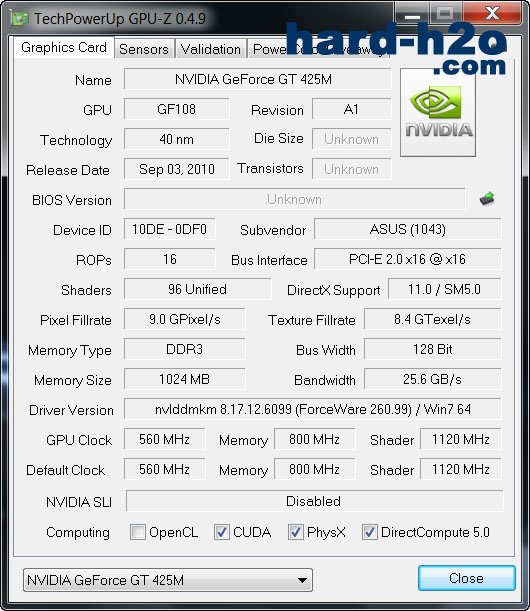Click the dropdown arrow beside GeForce GT 425M
Image resolution: width=530 pixels, height=611 pixels.
[x=302, y=580]
